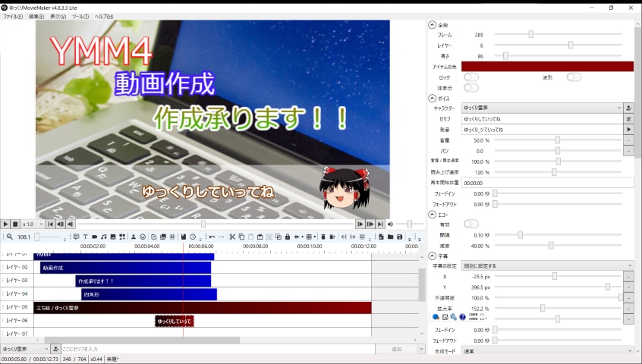This screenshot has height=364, width=642.
Task: Start preview playback with the play button
Action: click(5, 224)
